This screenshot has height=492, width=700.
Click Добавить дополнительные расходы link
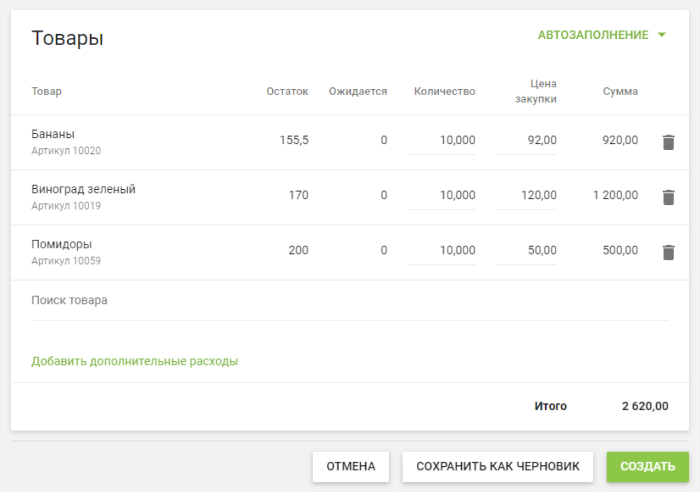click(x=134, y=361)
